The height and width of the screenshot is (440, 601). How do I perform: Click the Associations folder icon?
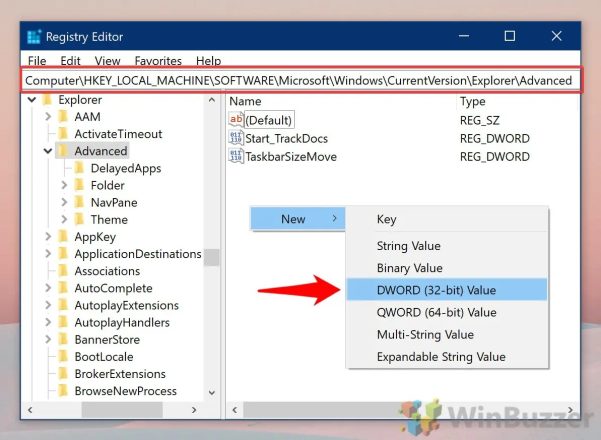[63, 271]
